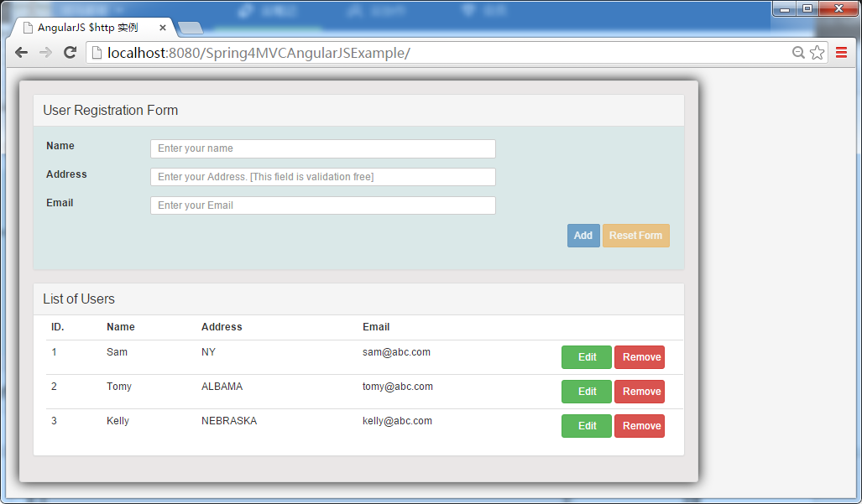
Task: Click the NEBRASKA address cell
Action: tap(228, 421)
